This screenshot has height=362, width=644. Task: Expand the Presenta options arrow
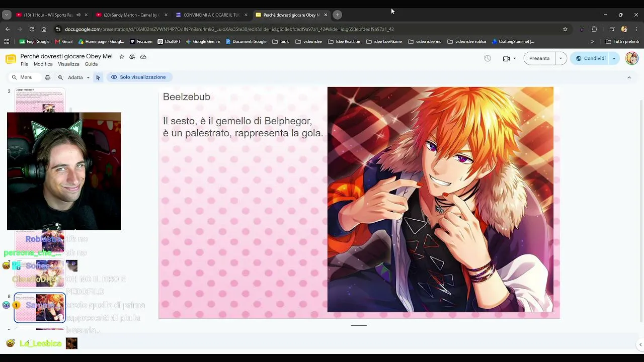pos(560,58)
